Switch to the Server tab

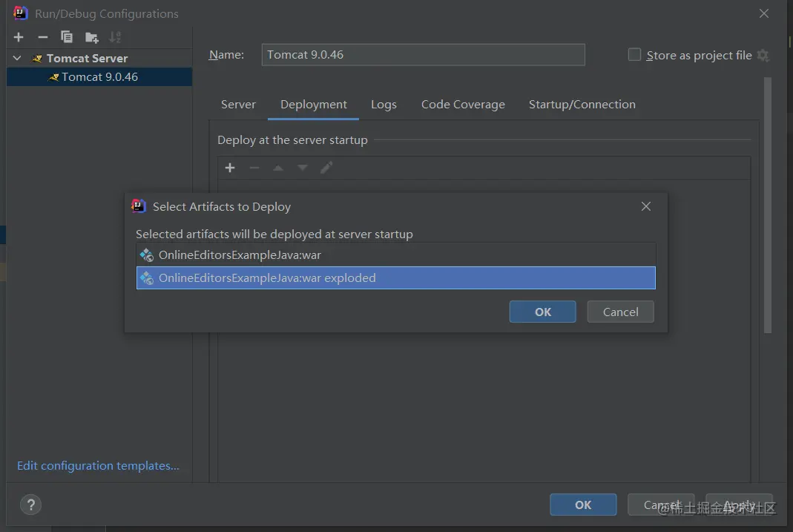click(x=238, y=105)
